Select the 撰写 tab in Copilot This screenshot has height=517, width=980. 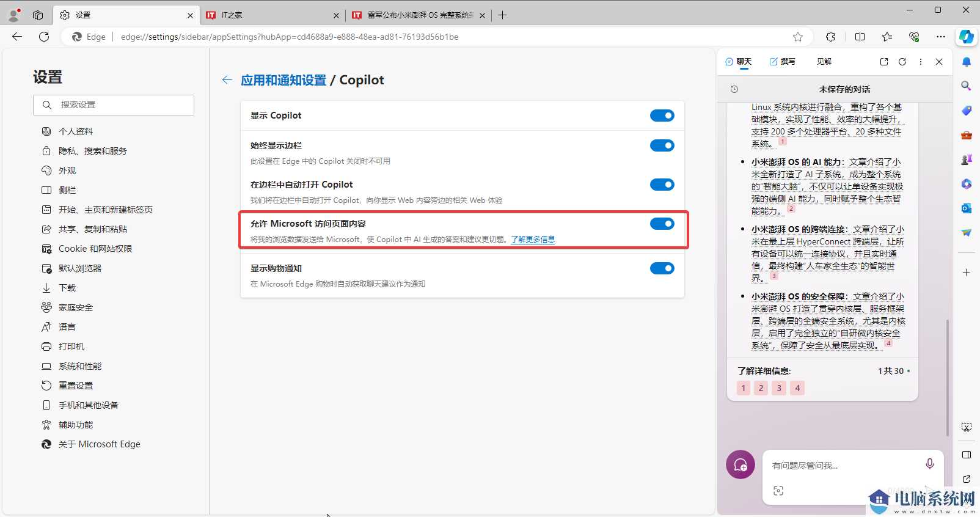782,62
